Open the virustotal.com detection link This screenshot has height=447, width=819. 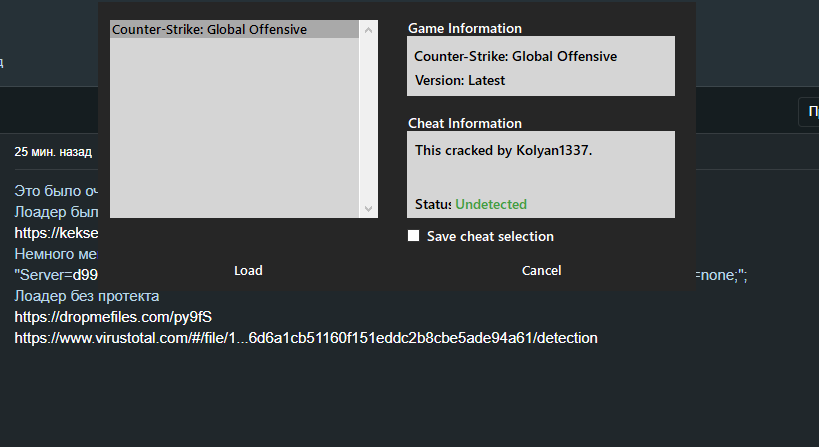click(x=306, y=338)
